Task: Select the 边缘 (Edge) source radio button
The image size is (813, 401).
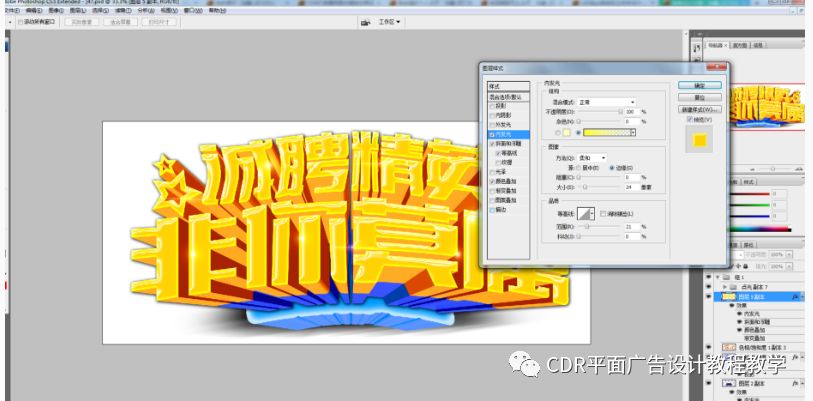Action: pos(612,168)
